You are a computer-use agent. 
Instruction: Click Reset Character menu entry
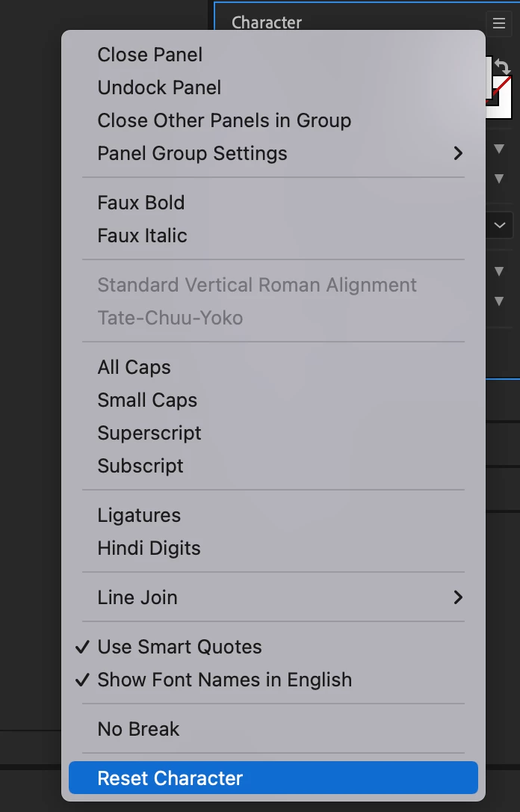point(170,778)
